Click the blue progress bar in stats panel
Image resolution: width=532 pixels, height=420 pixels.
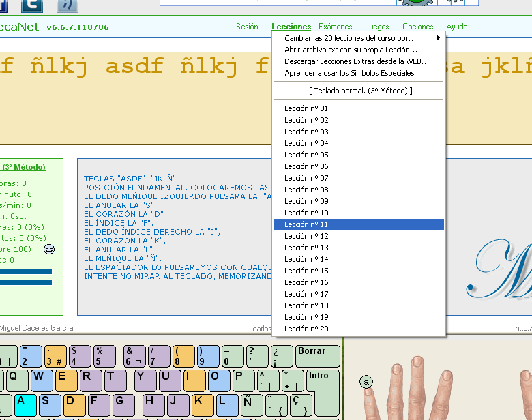tap(26, 272)
